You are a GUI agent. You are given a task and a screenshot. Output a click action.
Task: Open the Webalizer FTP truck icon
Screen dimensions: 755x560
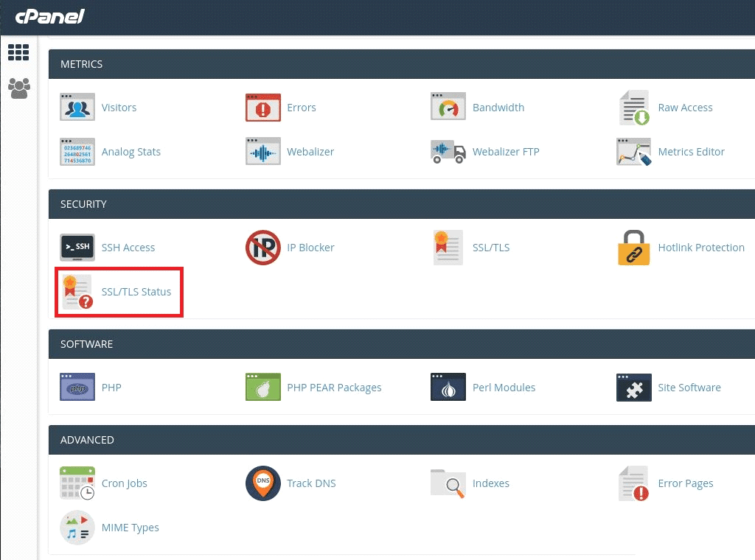coord(448,152)
